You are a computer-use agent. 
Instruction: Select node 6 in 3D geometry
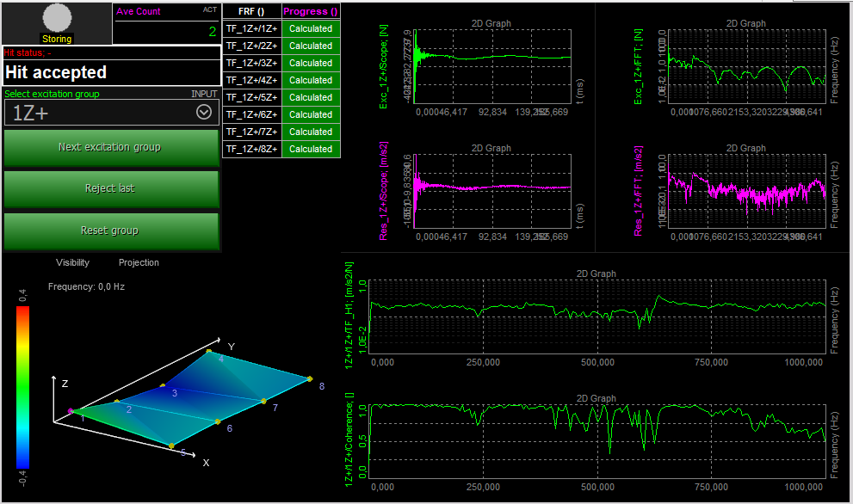pos(218,421)
